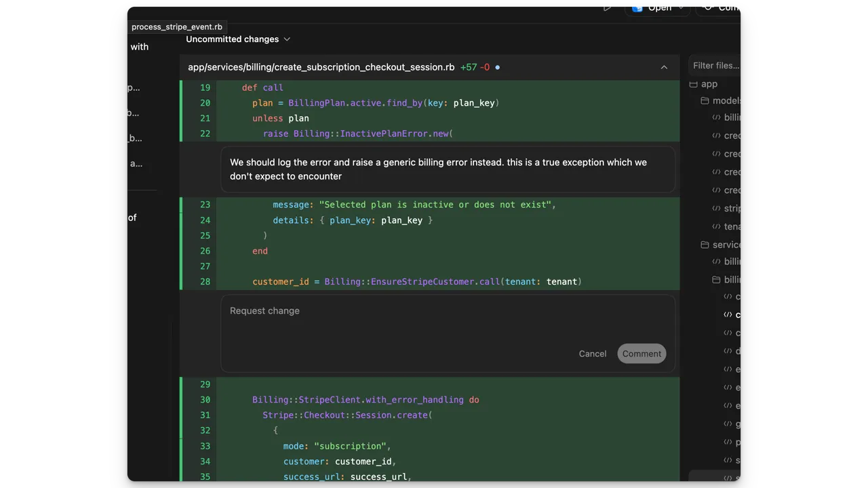Click the play icon left of Open
This screenshot has height=488, width=868.
(607, 9)
